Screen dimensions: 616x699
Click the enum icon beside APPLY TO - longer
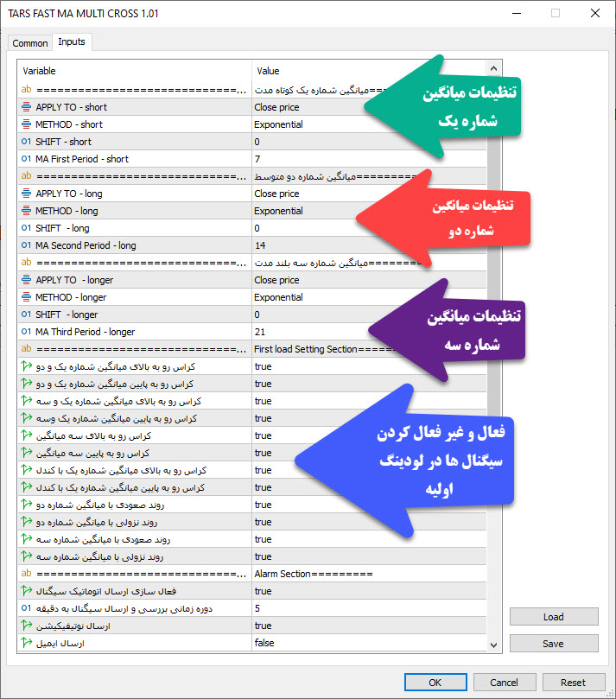pyautogui.click(x=26, y=280)
